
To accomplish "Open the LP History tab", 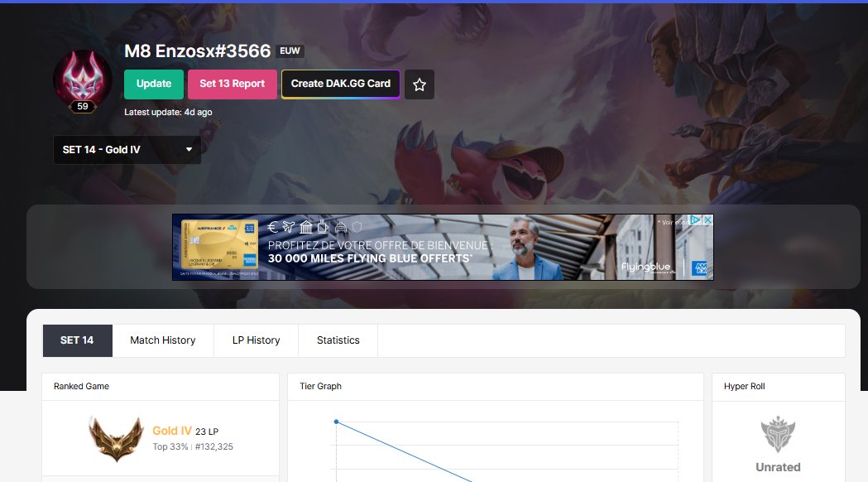I will pyautogui.click(x=256, y=340).
